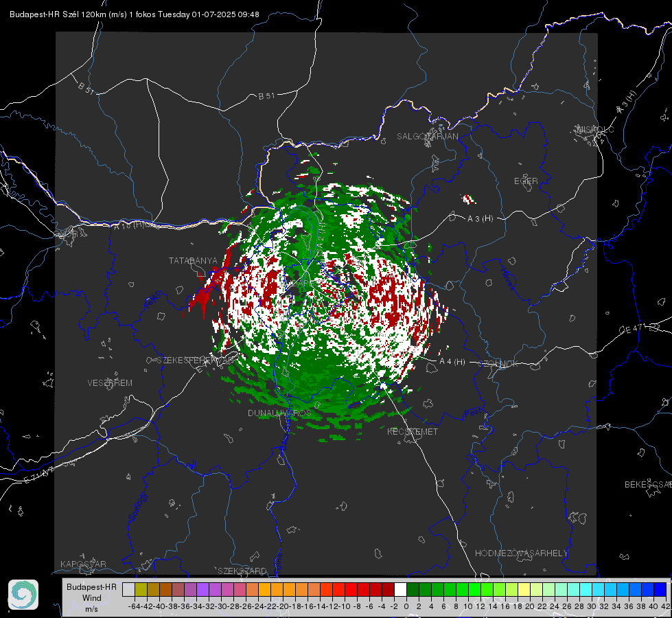Click the '20' value in legend scale
The height and width of the screenshot is (618, 672).
pyautogui.click(x=530, y=606)
